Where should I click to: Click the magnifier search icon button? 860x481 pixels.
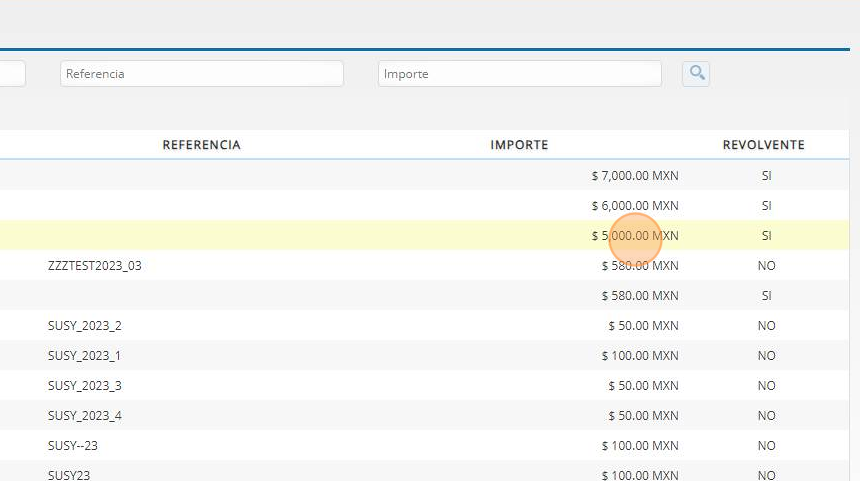[695, 73]
